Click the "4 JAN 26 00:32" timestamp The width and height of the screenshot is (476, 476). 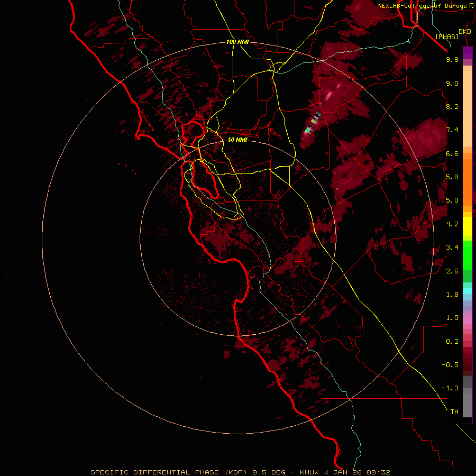click(357, 472)
